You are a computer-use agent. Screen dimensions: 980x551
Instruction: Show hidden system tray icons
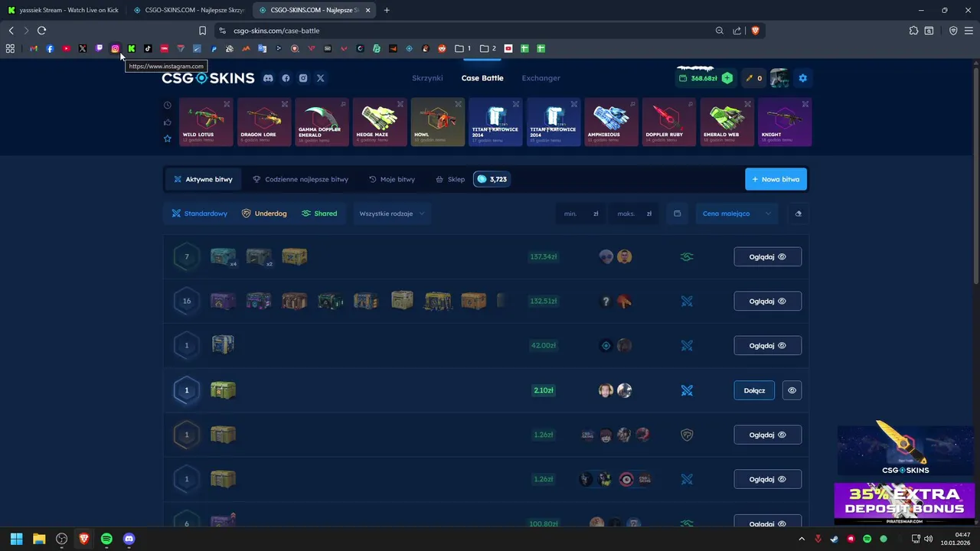(x=802, y=539)
